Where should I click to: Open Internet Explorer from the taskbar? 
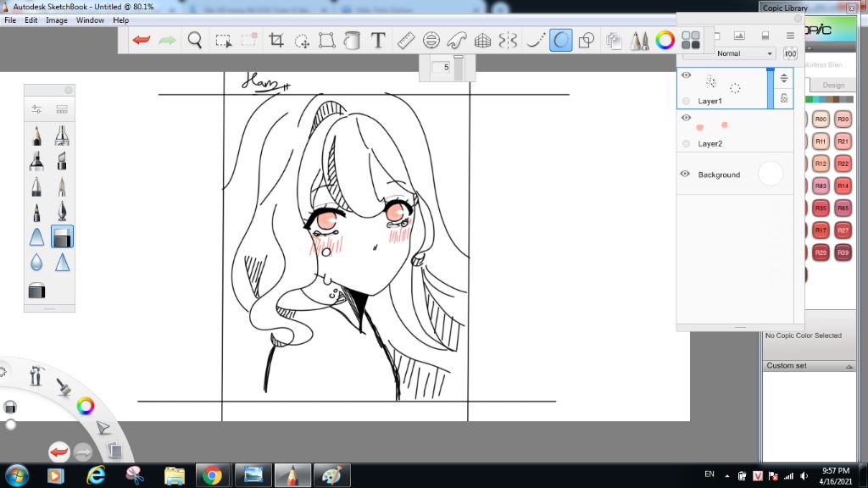coord(96,475)
